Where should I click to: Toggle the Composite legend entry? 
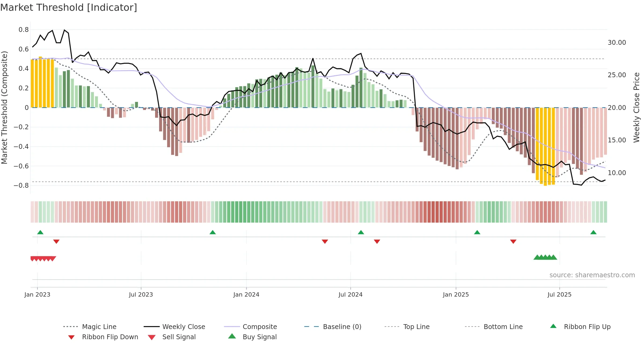coord(250,327)
